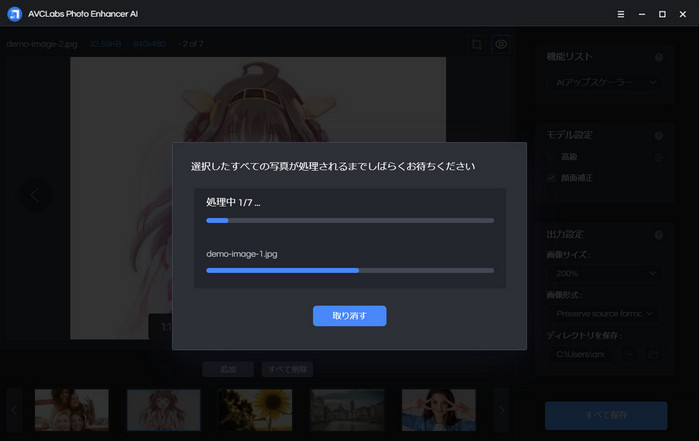The width and height of the screenshot is (699, 441).
Task: Click the C:\Users save directory field
Action: pyautogui.click(x=580, y=354)
